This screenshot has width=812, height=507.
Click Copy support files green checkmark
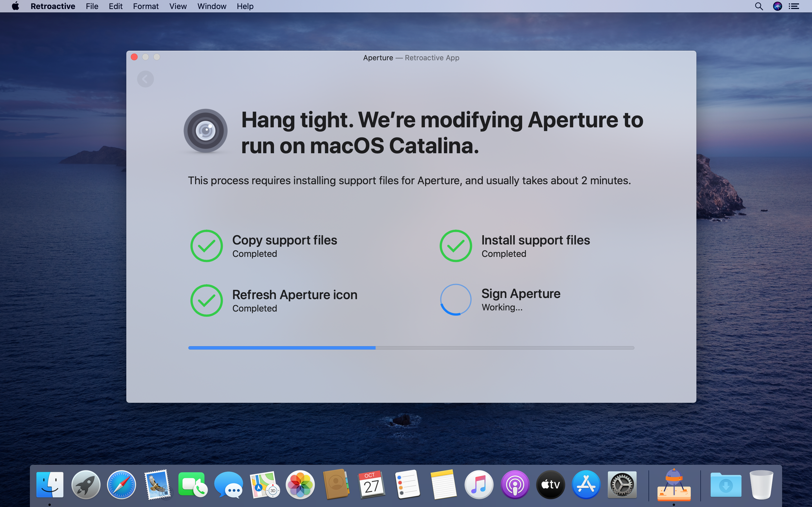click(x=206, y=246)
